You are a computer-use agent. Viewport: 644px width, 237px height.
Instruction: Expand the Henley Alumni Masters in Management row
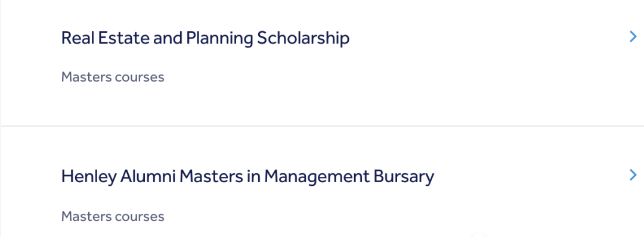tap(322, 182)
